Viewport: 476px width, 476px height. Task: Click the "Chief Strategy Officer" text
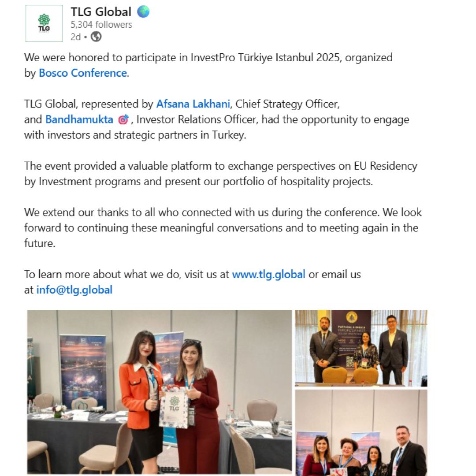pyautogui.click(x=287, y=104)
